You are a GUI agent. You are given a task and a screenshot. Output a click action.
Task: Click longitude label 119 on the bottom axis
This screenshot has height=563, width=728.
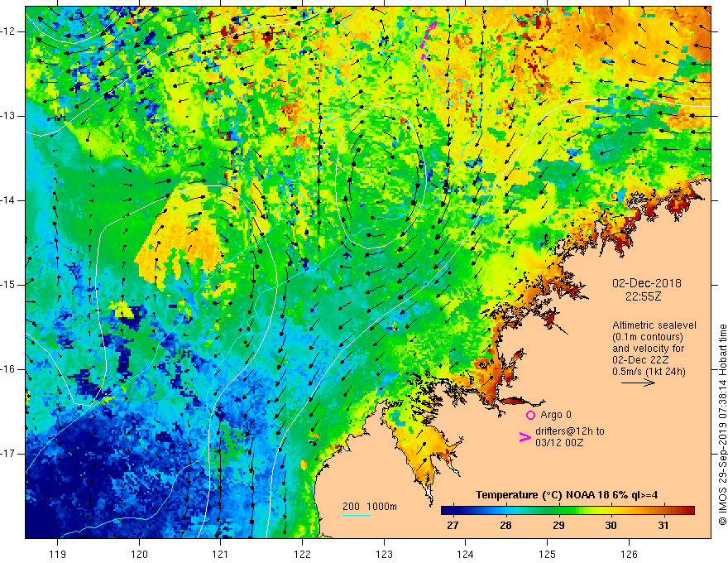coord(58,554)
